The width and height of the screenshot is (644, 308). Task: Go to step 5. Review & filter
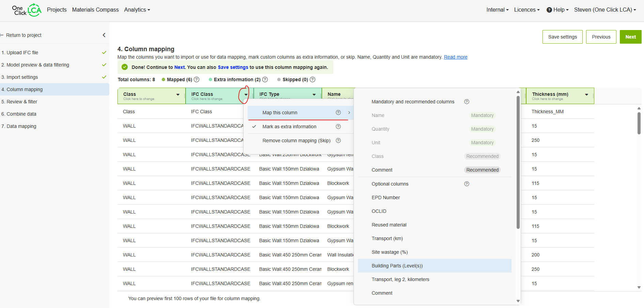(x=54, y=102)
